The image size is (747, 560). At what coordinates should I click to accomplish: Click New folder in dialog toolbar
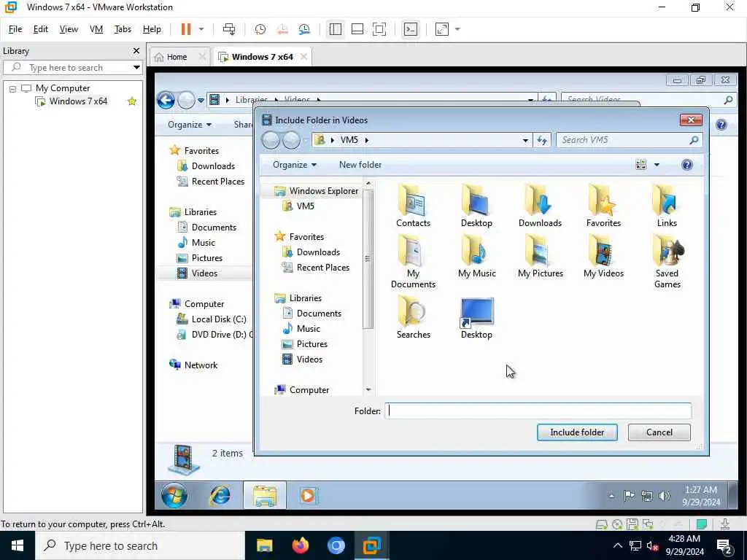coord(360,165)
